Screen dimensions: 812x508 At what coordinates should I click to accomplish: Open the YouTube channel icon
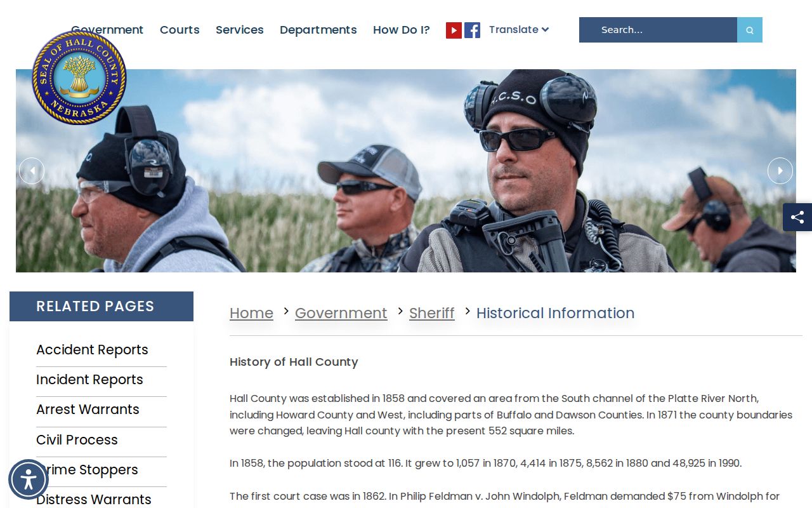pos(454,30)
